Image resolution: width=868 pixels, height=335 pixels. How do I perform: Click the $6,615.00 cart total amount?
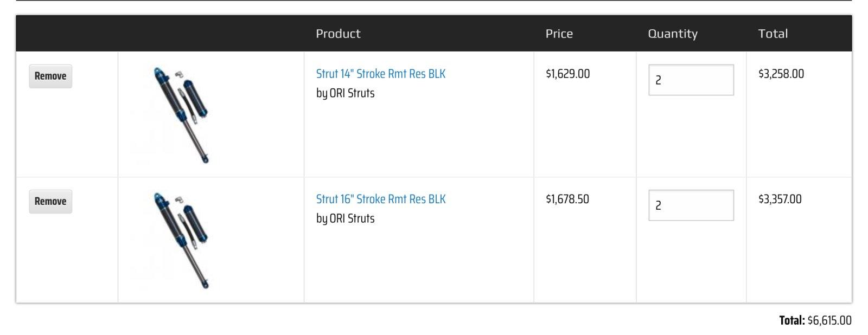point(829,320)
